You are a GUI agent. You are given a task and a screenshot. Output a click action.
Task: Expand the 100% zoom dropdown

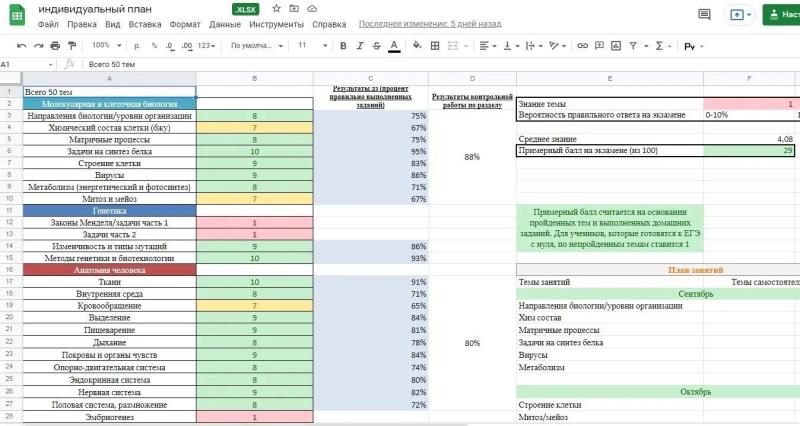(x=107, y=45)
